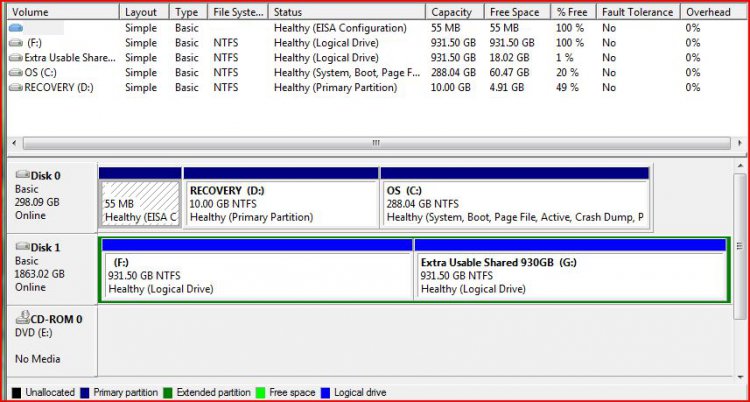Click the Logical drive legend label
750x402 pixels.
click(360, 393)
